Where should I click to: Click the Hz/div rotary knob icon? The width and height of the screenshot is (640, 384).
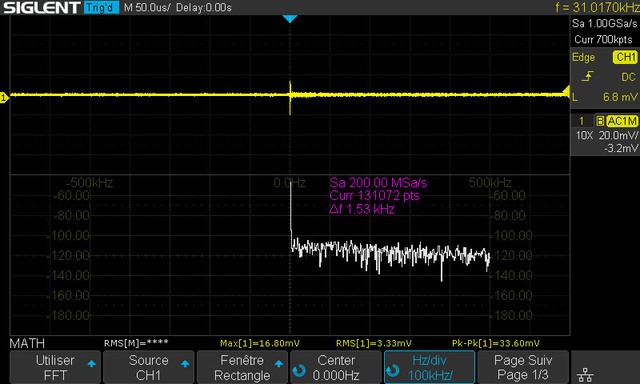[393, 371]
